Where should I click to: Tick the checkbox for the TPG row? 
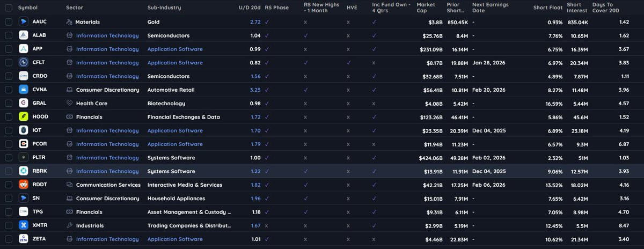pos(8,212)
